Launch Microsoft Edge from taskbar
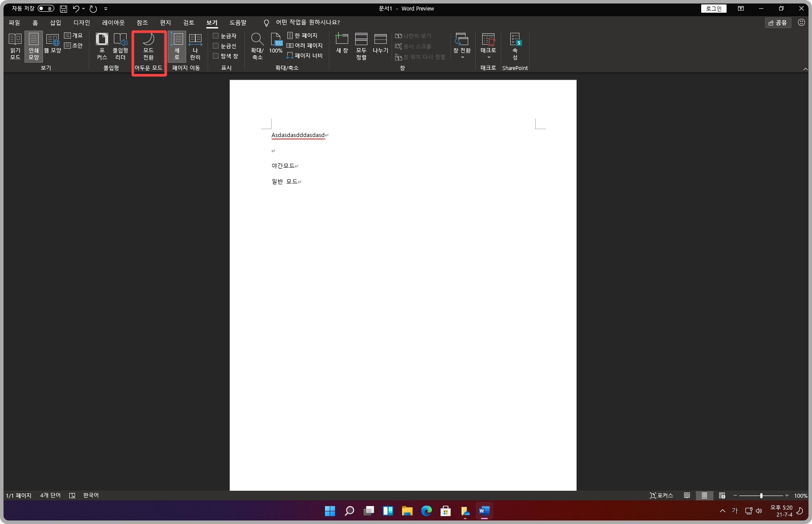812x524 pixels. click(426, 511)
